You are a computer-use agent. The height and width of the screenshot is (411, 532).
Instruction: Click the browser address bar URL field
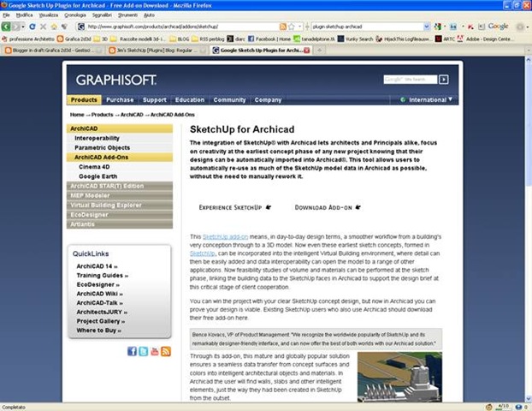tap(182, 27)
